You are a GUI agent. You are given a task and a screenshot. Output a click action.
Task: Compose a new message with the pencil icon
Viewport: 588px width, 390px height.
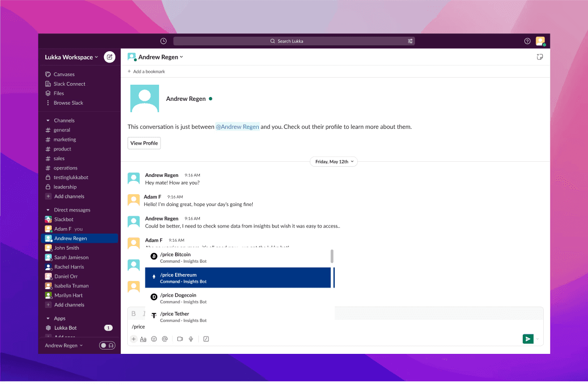click(109, 57)
